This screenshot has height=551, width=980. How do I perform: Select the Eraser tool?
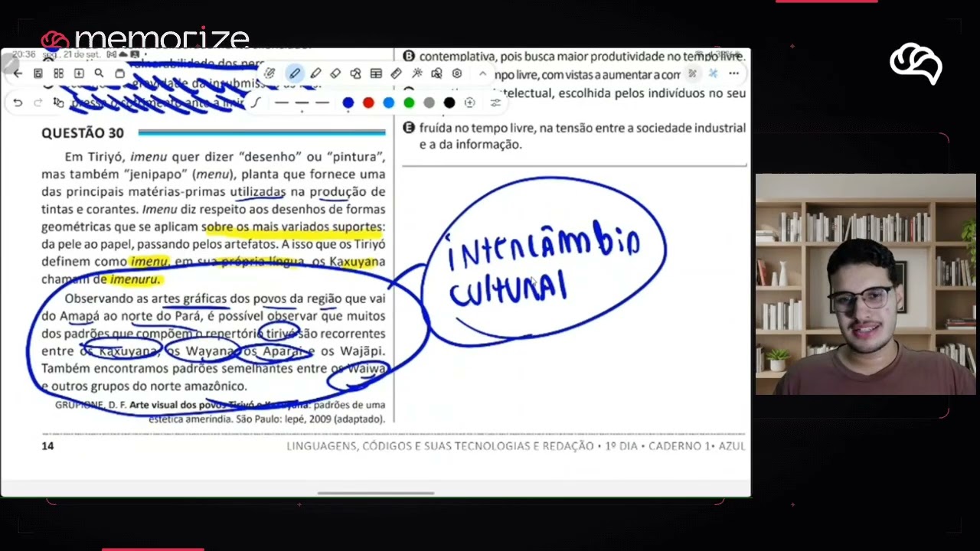tap(335, 73)
